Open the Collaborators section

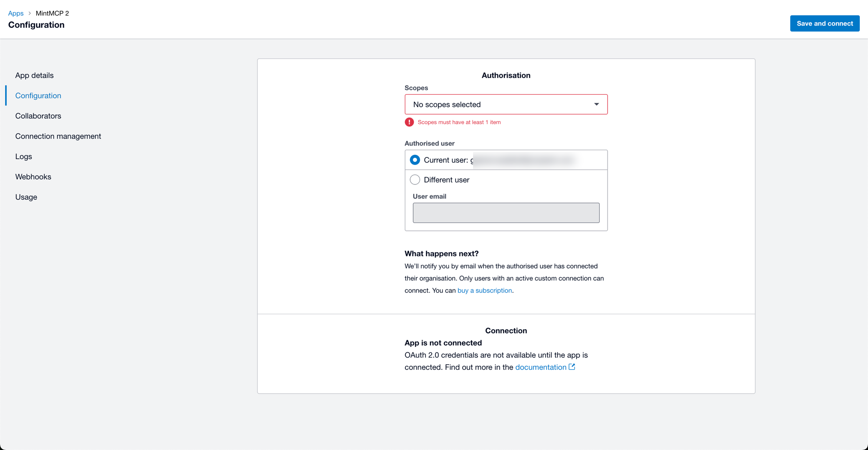tap(38, 116)
